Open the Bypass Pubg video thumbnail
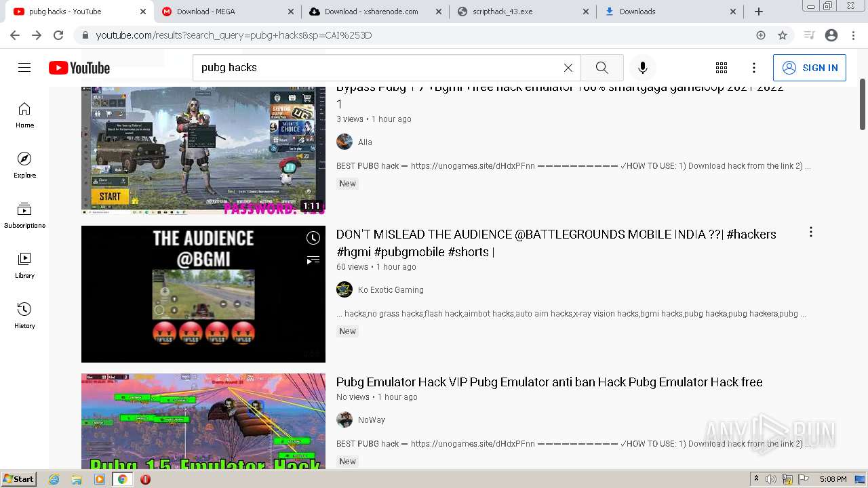 pyautogui.click(x=203, y=150)
